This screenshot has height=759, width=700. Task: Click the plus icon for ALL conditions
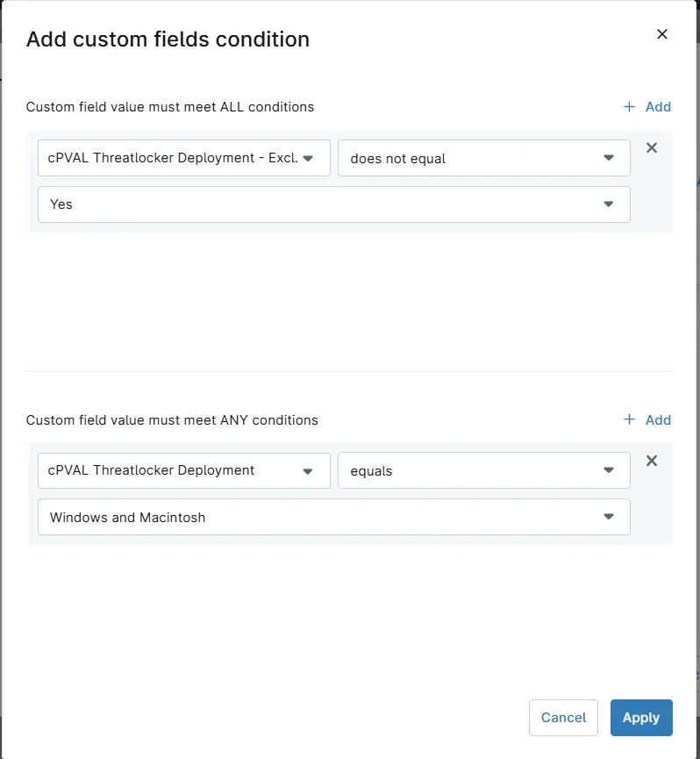[x=629, y=106]
